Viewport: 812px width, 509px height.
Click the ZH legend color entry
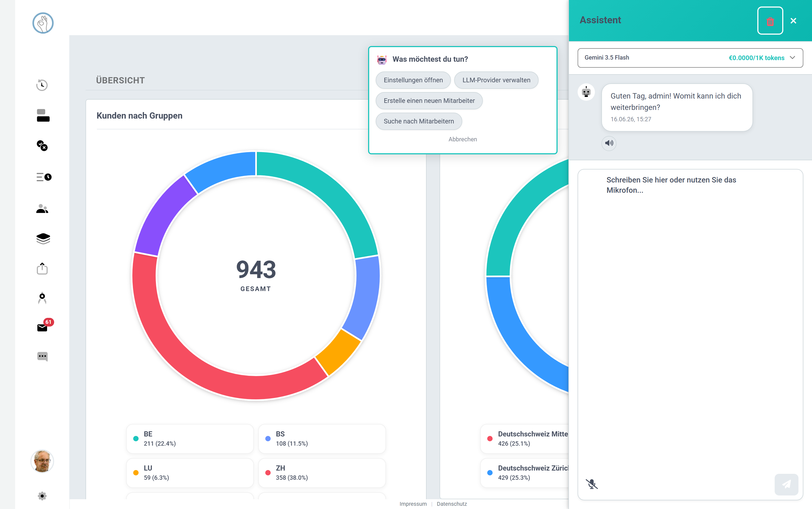point(322,473)
